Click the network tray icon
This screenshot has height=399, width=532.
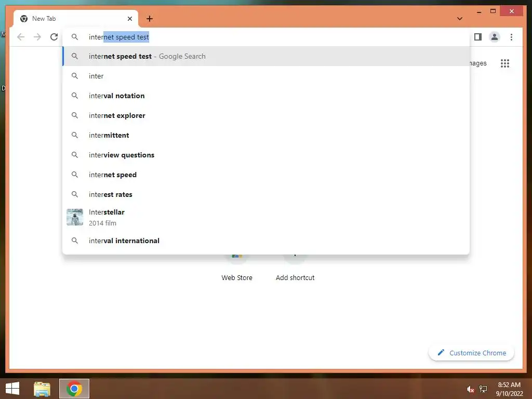point(483,389)
